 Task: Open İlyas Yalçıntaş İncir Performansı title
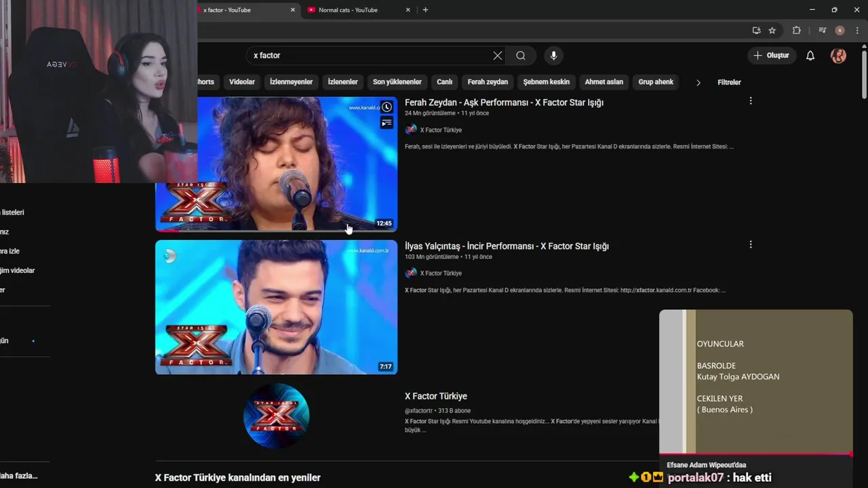point(507,246)
